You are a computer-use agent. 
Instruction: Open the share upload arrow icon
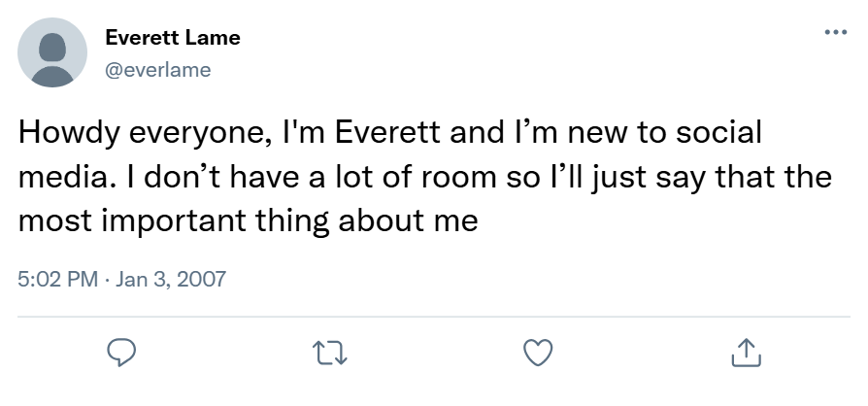coord(745,352)
